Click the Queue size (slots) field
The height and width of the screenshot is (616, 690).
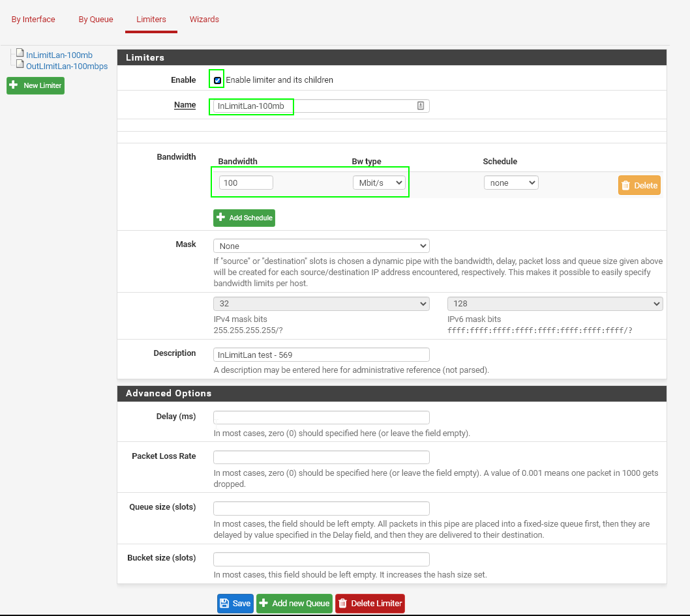tap(322, 508)
